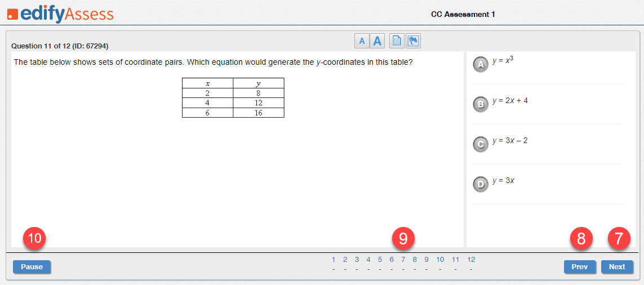Jump to question 1

(x=334, y=260)
